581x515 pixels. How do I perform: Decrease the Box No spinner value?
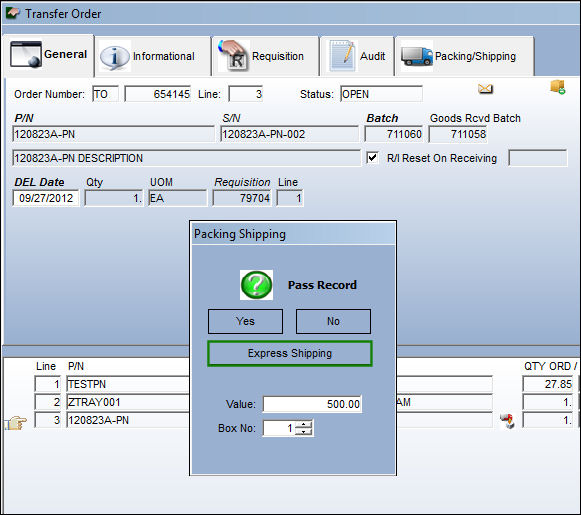pos(304,432)
